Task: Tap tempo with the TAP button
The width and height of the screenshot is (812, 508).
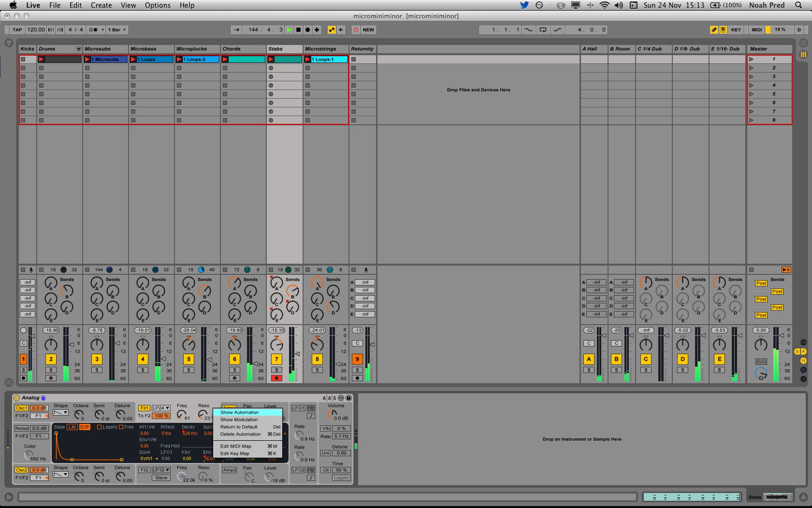Action: (x=17, y=30)
